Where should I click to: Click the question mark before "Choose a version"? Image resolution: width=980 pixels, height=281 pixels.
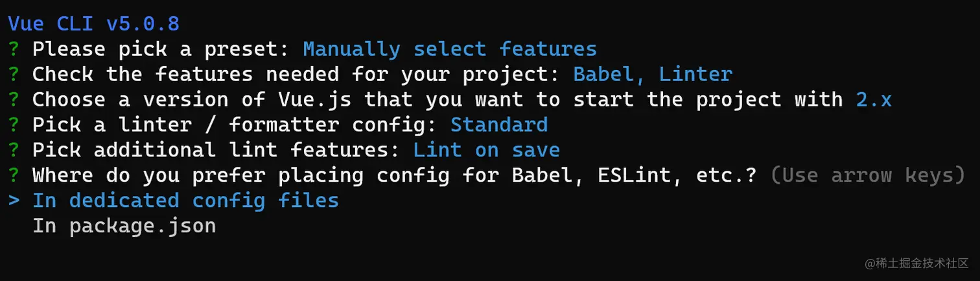pos(14,100)
